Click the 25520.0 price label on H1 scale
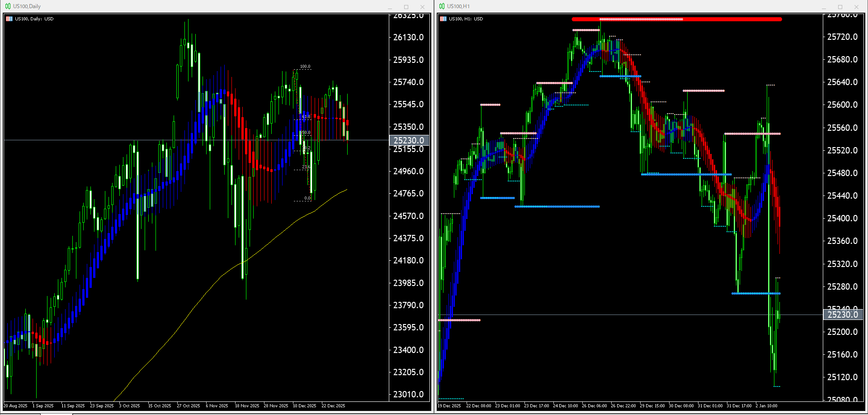The height and width of the screenshot is (415, 868). [842, 150]
